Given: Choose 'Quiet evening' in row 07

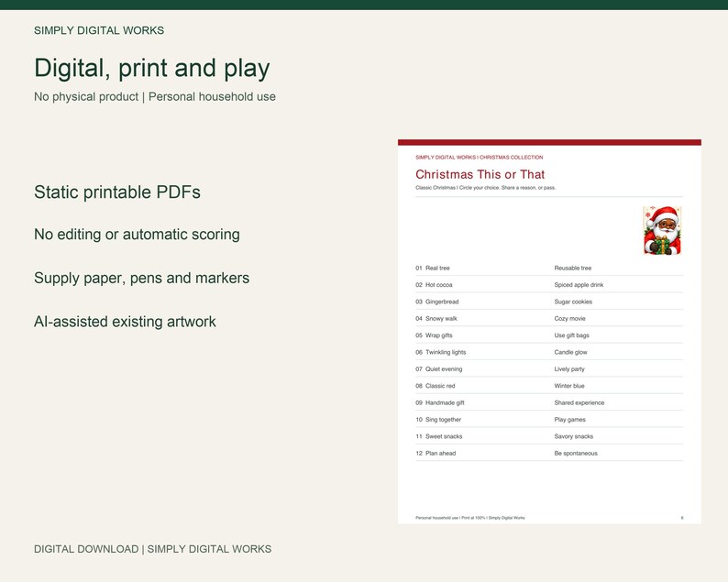Looking at the screenshot, I should coord(444,369).
